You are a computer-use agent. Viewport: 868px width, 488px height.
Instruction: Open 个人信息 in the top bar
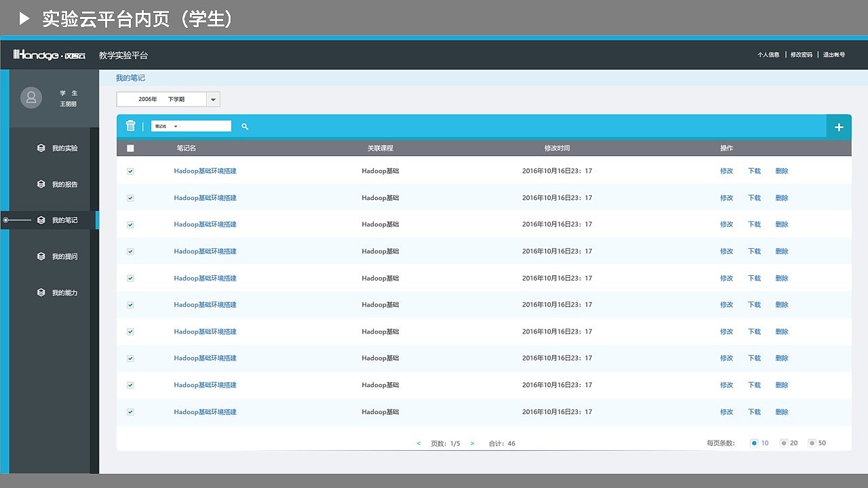(768, 55)
